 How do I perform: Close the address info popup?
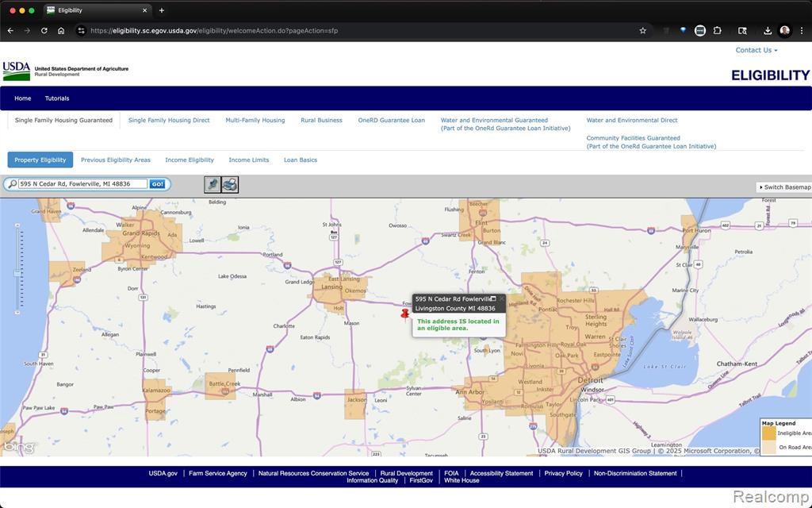pos(501,298)
